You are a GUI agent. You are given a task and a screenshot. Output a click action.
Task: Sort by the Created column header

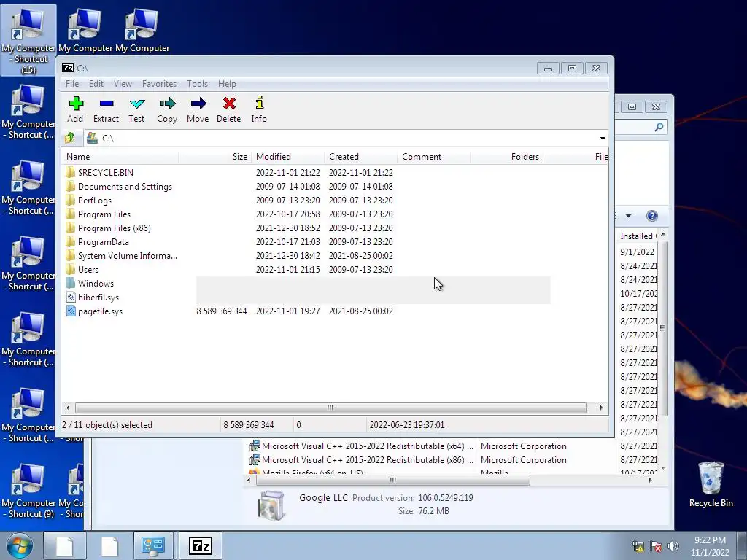tap(360, 157)
